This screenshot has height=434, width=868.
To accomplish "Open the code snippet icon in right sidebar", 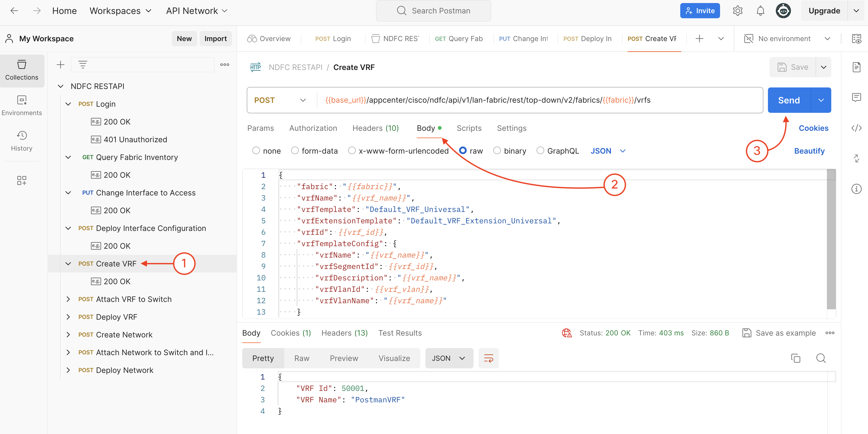I will click(857, 128).
